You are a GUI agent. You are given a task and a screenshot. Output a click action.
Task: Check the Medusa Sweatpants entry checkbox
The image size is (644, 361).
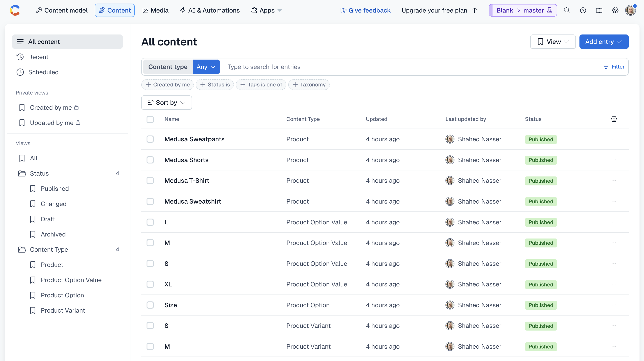(150, 139)
